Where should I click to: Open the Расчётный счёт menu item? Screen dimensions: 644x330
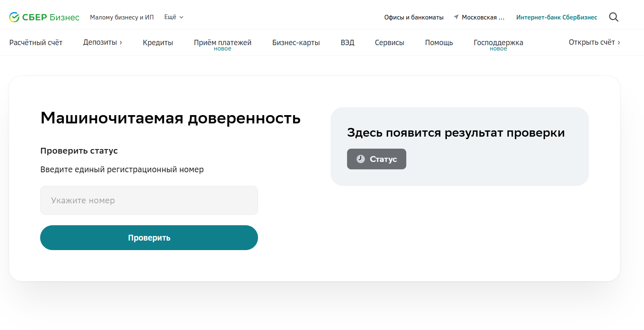[x=36, y=42]
